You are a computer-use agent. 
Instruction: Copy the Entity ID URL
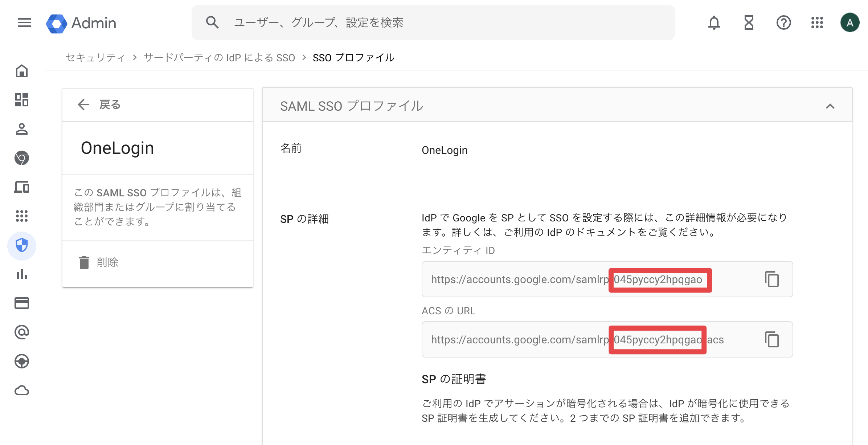click(772, 279)
